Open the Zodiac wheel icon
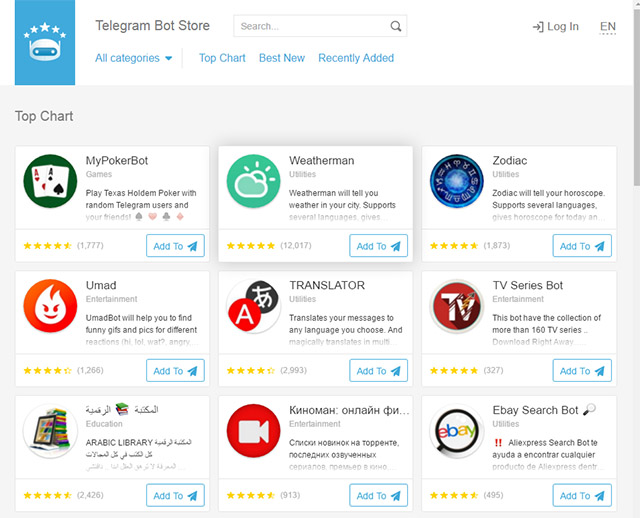This screenshot has width=640, height=518. [457, 181]
